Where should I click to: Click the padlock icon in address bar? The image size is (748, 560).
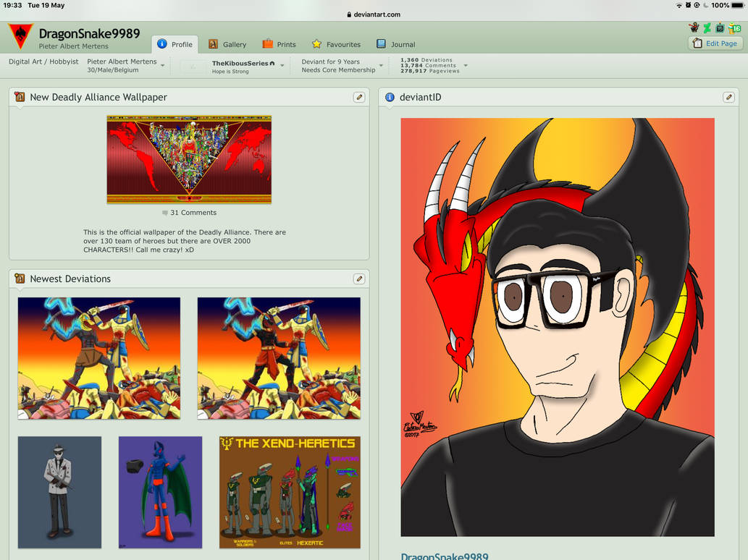pos(349,14)
